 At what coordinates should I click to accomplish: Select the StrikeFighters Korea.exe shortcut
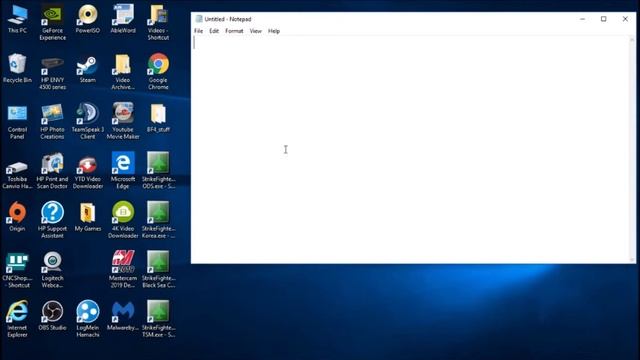click(158, 220)
